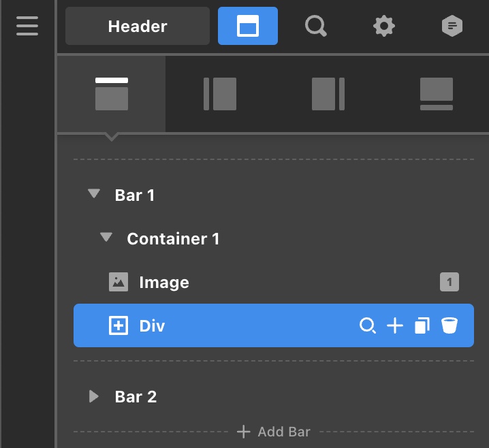
Task: Click the Header button
Action: pos(138,26)
